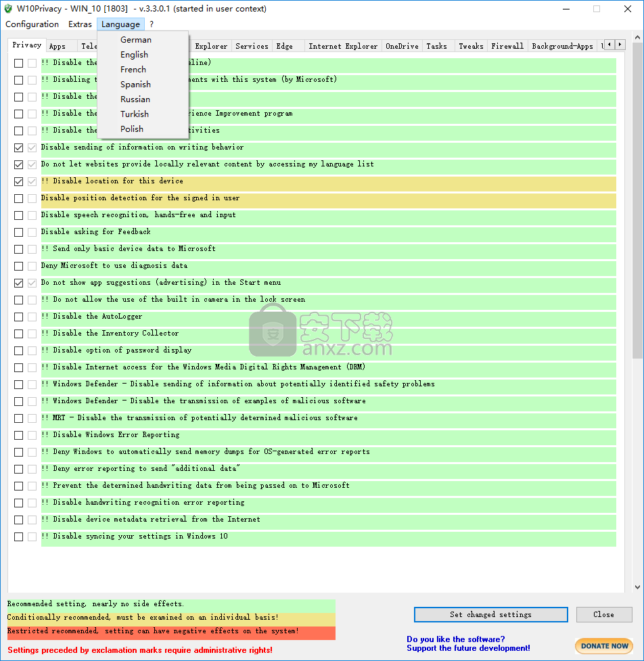Check Disable Internet access for Windows Media DRM

point(18,367)
